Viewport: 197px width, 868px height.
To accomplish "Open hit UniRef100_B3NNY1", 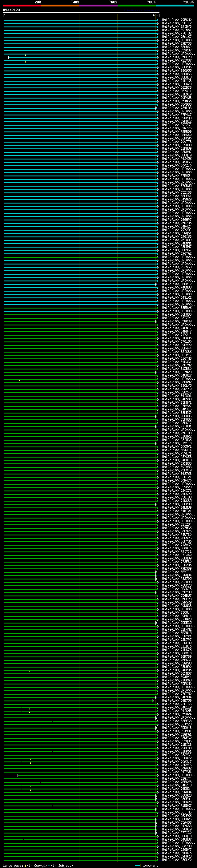I will tap(177, 402).
